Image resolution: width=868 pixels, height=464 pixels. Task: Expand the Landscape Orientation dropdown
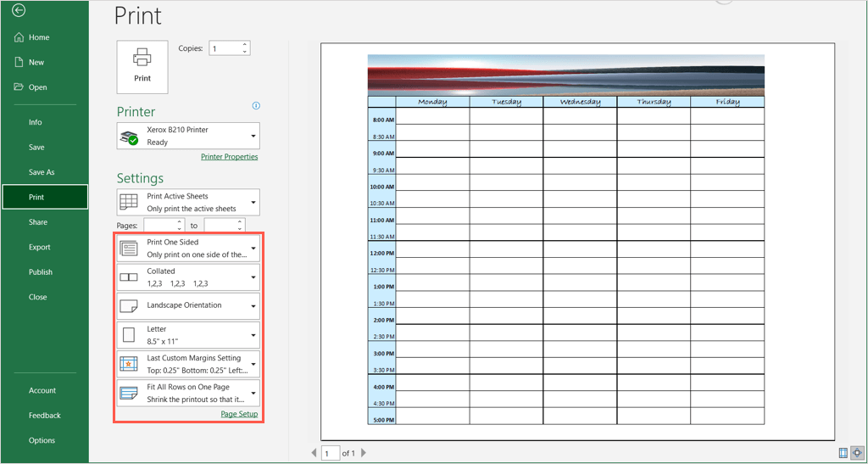click(x=188, y=305)
